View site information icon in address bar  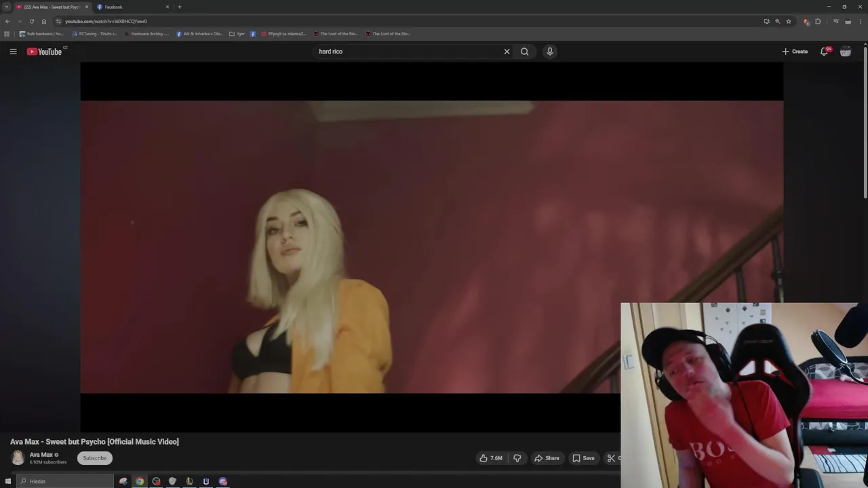pos(59,21)
